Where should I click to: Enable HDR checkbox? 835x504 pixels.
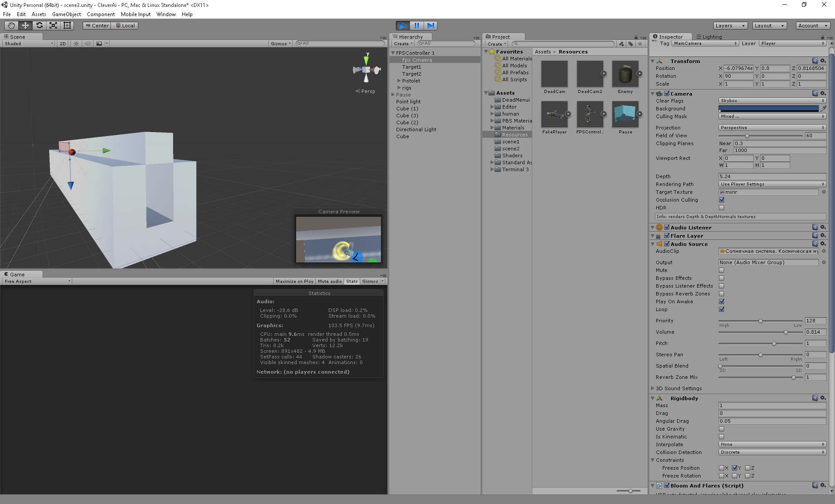[721, 208]
